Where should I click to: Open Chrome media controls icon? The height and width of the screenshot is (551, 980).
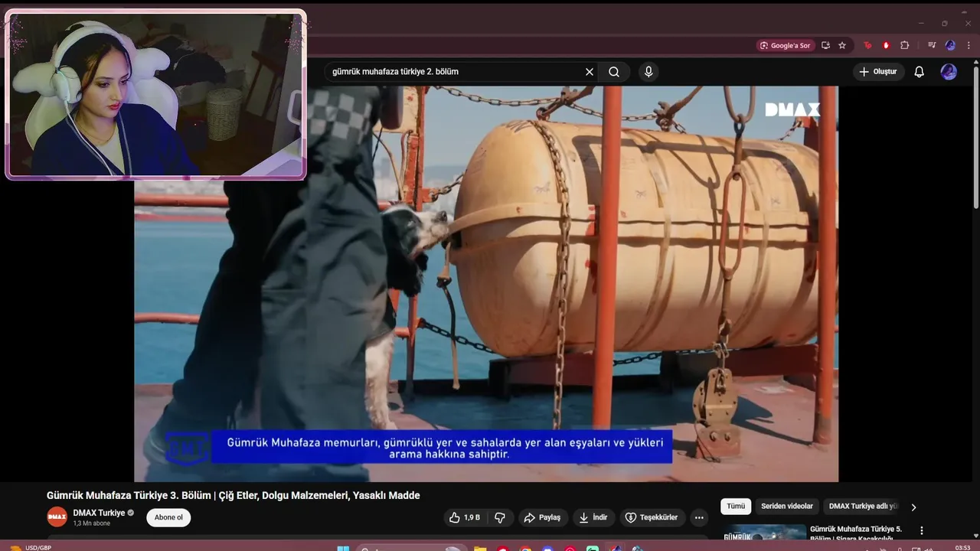[x=932, y=45]
